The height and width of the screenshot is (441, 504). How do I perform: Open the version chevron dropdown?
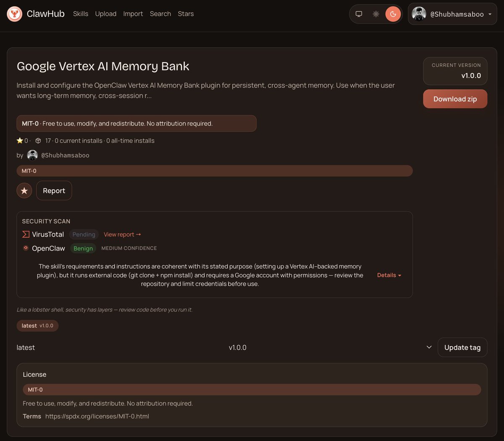[429, 347]
